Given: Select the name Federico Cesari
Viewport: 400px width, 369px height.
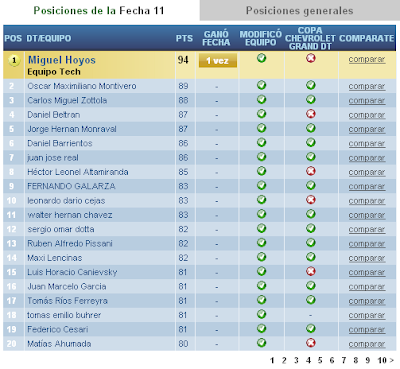Looking at the screenshot, I should coord(58,329).
